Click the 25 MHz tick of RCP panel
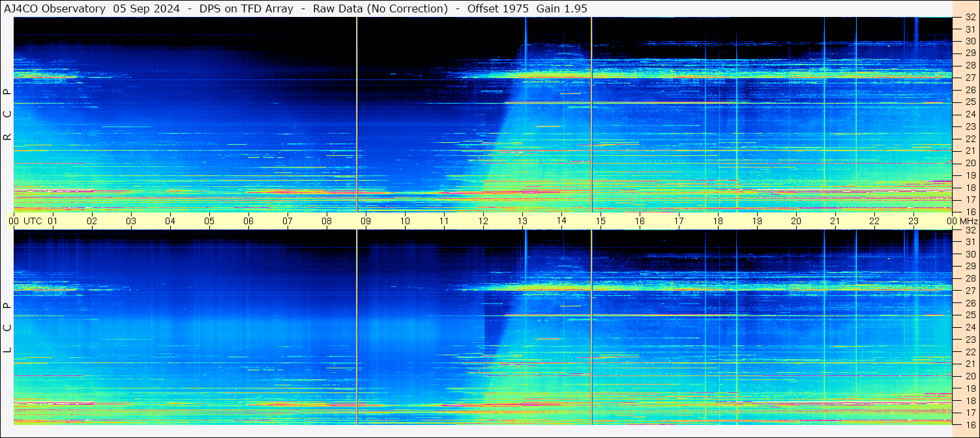The width and height of the screenshot is (980, 438). [970, 102]
